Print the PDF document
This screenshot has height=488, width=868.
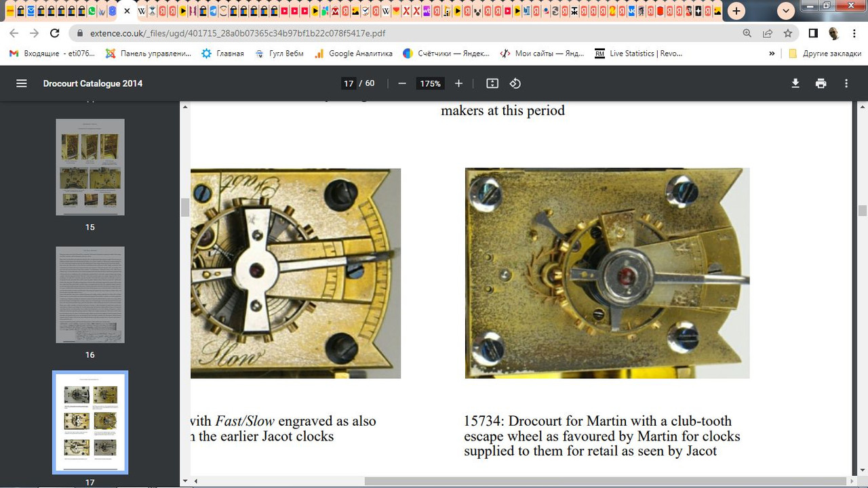point(821,83)
